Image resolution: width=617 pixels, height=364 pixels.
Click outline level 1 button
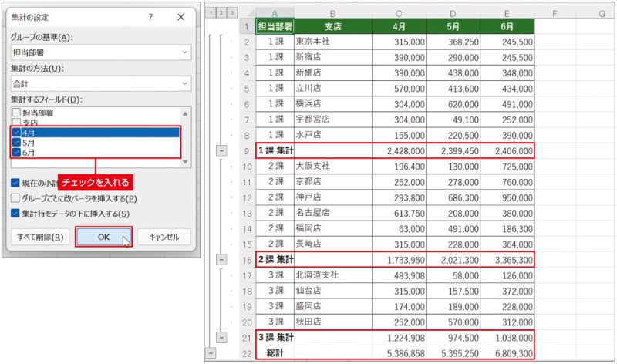pos(211,13)
